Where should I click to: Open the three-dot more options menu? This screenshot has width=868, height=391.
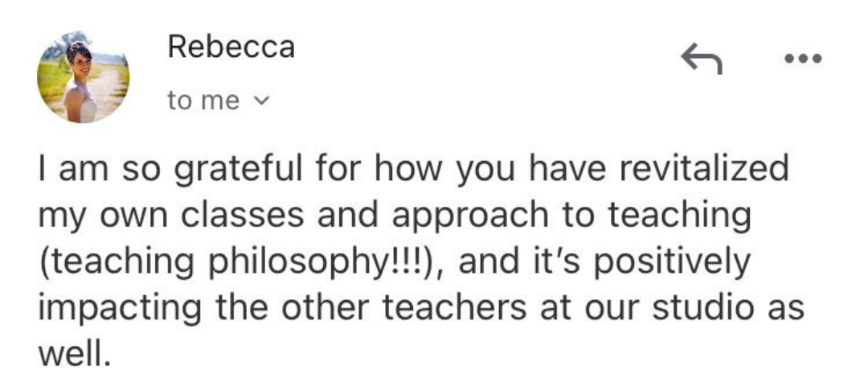804,59
